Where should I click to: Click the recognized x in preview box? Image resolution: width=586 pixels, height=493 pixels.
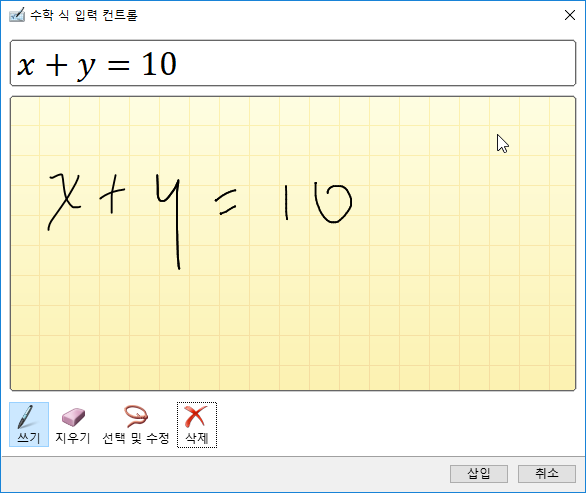(26, 66)
